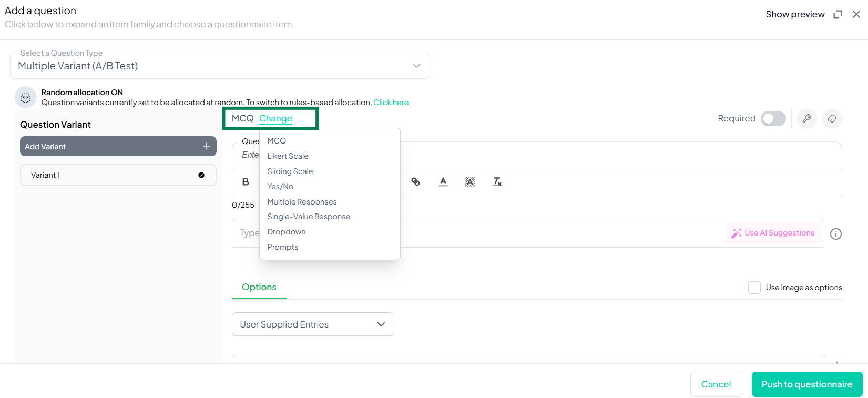This screenshot has width=868, height=398.
Task: Click the clear formatting icon
Action: [x=497, y=182]
